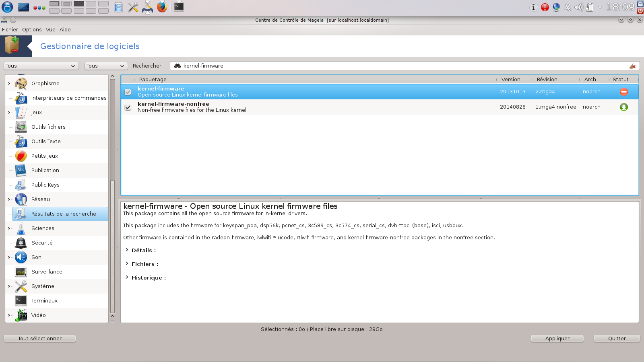Open the Fichier menu

point(10,29)
